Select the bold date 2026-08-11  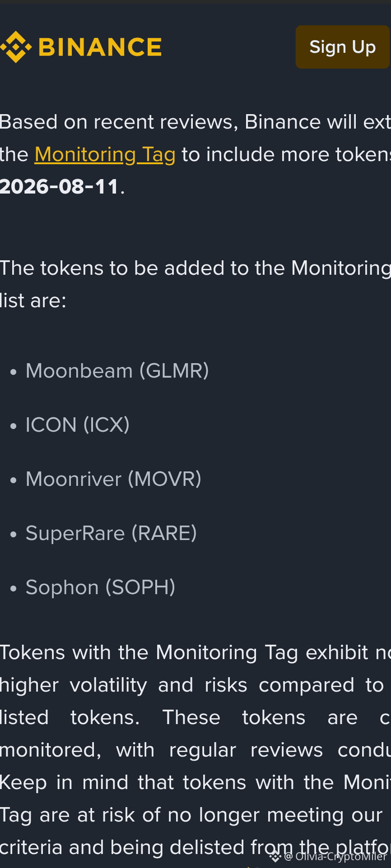(x=59, y=187)
